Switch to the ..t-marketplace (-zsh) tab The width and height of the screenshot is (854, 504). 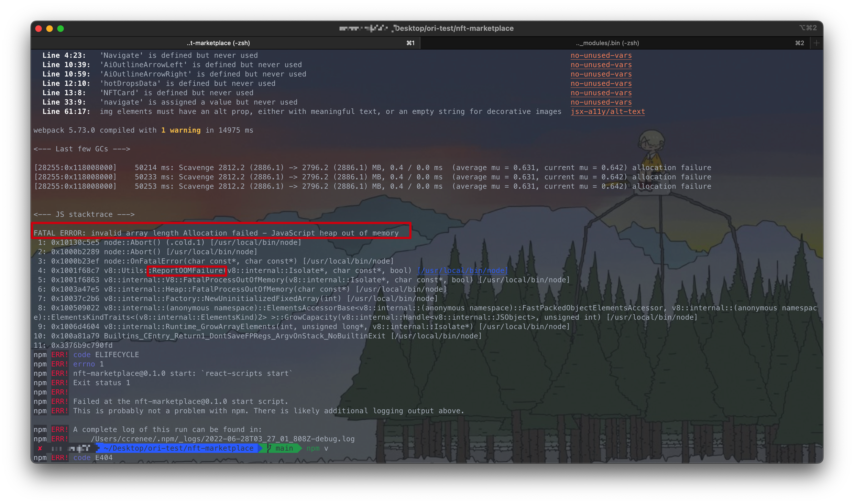point(218,43)
